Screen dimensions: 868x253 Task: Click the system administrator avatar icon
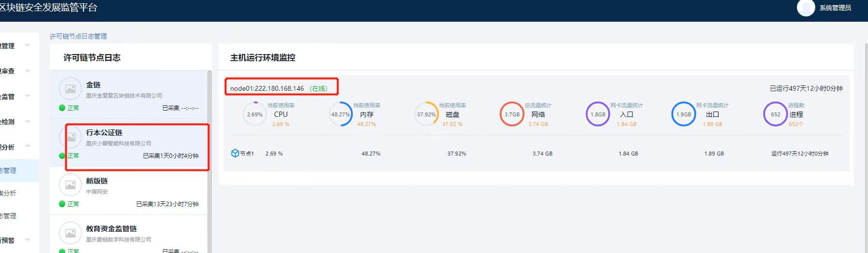pyautogui.click(x=806, y=8)
